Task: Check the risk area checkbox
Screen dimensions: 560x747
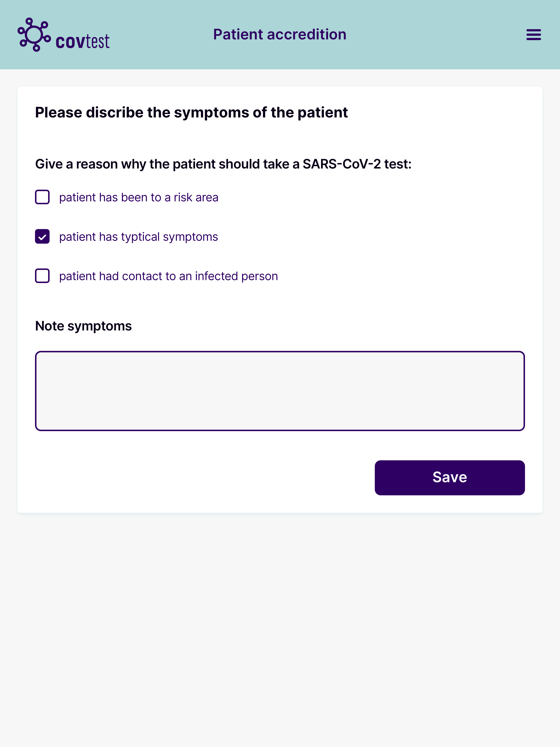Action: pyautogui.click(x=42, y=197)
